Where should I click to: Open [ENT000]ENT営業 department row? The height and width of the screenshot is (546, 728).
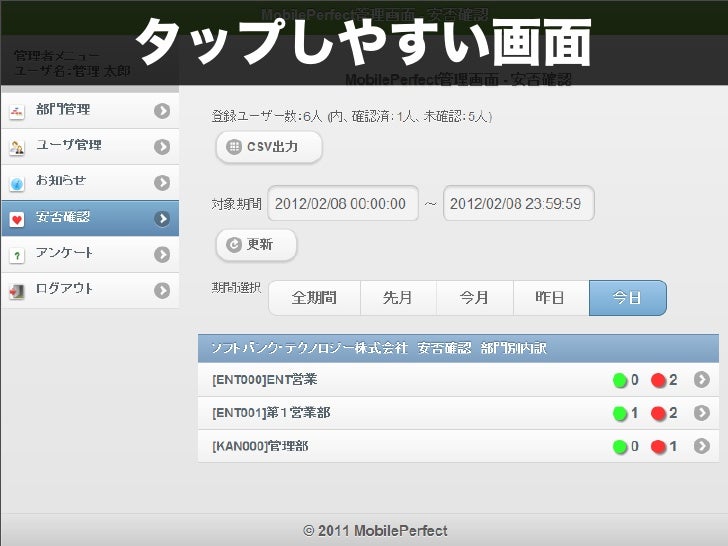458,380
